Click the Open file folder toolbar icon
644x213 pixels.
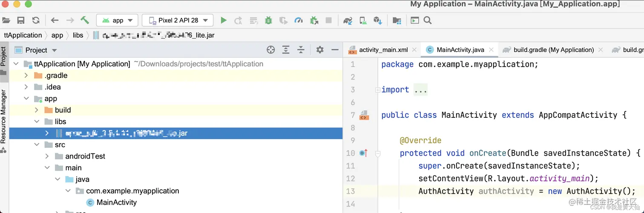tap(6, 20)
